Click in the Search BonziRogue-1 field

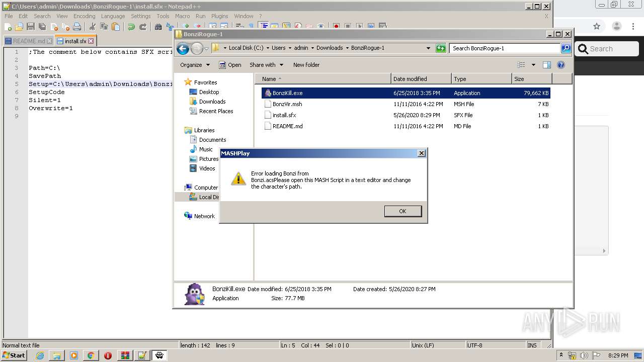pyautogui.click(x=505, y=48)
